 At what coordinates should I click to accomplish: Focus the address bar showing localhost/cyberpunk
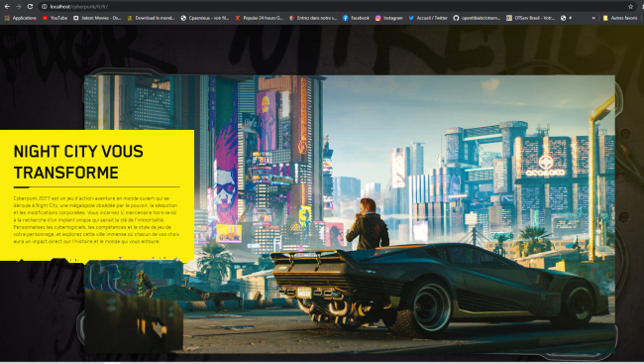[x=337, y=7]
